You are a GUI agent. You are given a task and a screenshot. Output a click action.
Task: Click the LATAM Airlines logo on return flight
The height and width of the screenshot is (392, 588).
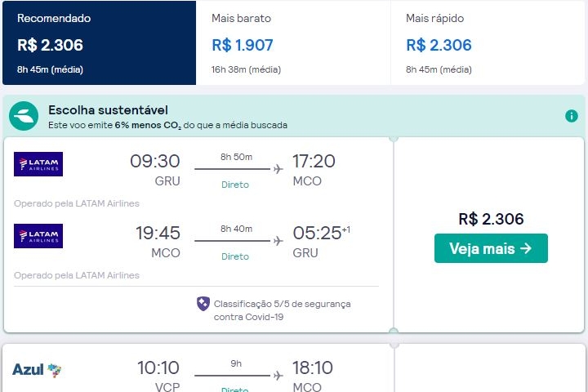pyautogui.click(x=38, y=236)
